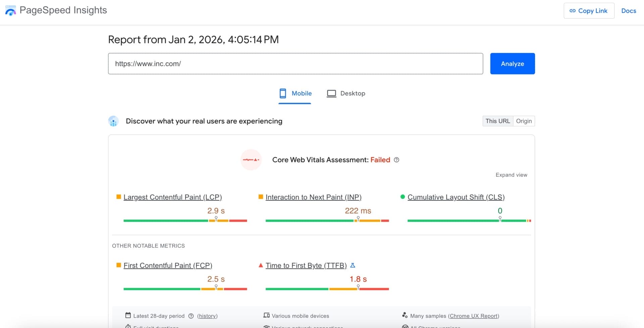Viewport: 644px width, 328px height.
Task: Click the calendar icon by Latest 28-day period
Action: [x=128, y=315]
